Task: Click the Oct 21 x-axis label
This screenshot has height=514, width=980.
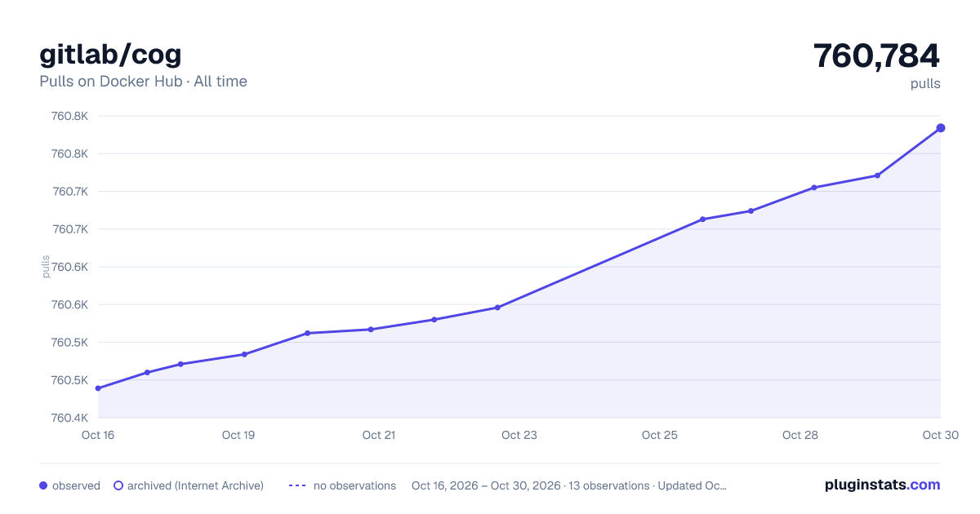Action: click(379, 435)
